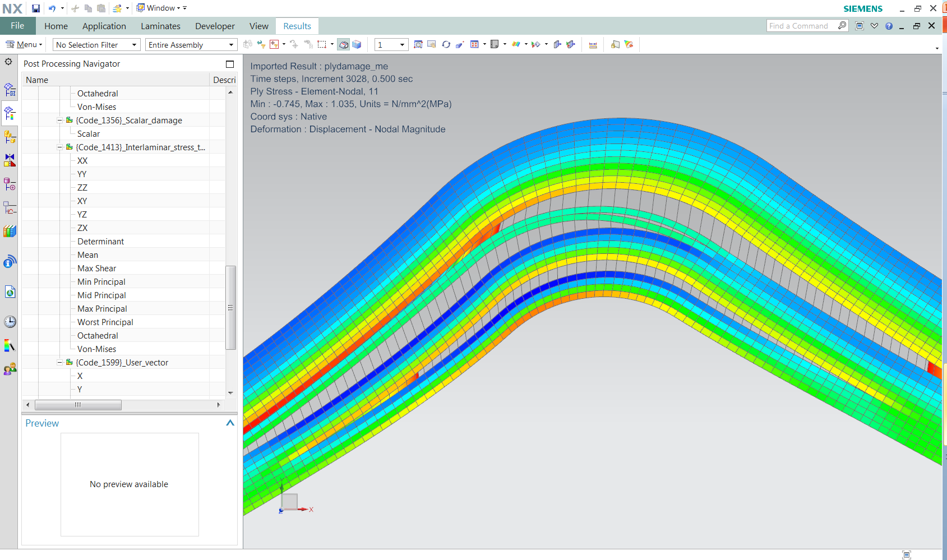Select the Scalar item under Scalar_damage

coord(89,134)
